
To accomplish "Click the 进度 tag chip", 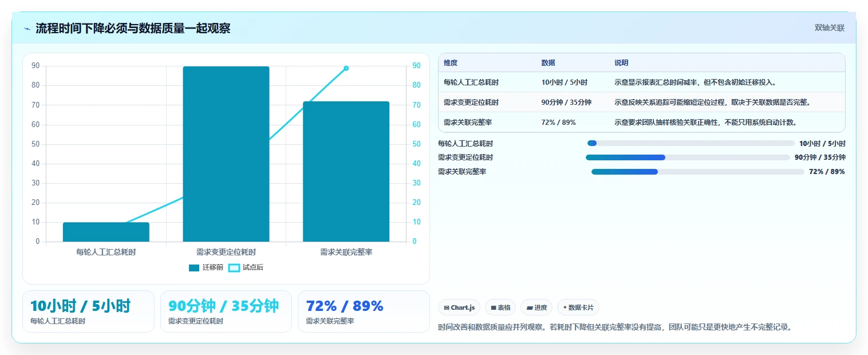I will click(536, 307).
